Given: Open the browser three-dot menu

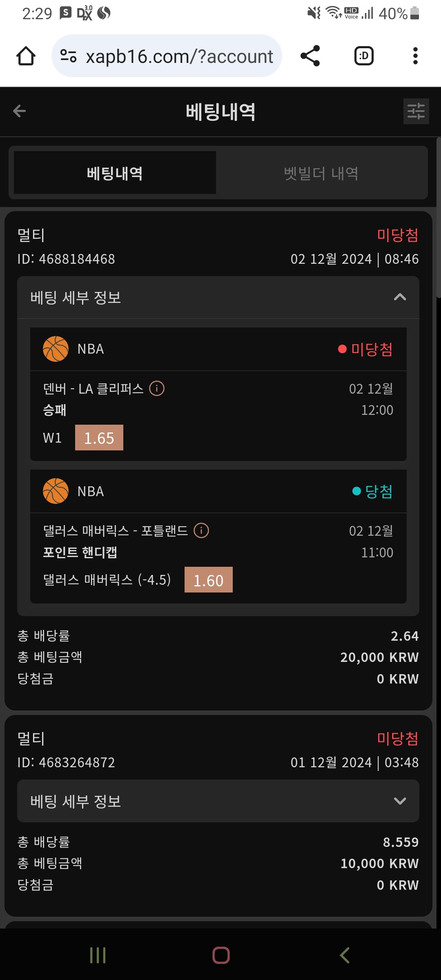Looking at the screenshot, I should click(x=415, y=56).
